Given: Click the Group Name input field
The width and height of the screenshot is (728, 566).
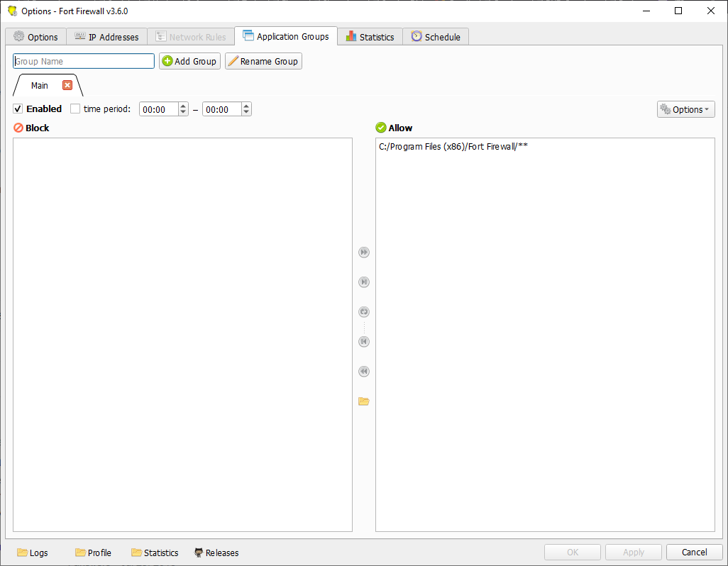Looking at the screenshot, I should click(x=84, y=62).
